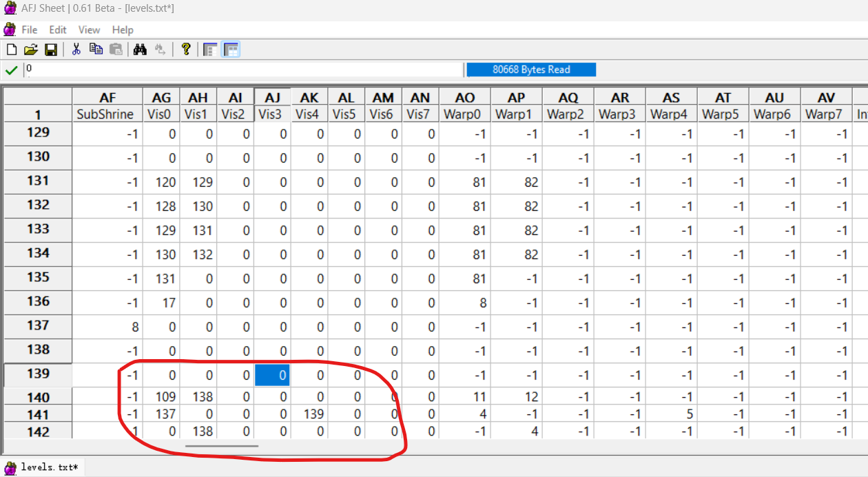Click the horizontal scrollbar thumb under the grid
The height and width of the screenshot is (477, 868).
click(x=221, y=446)
